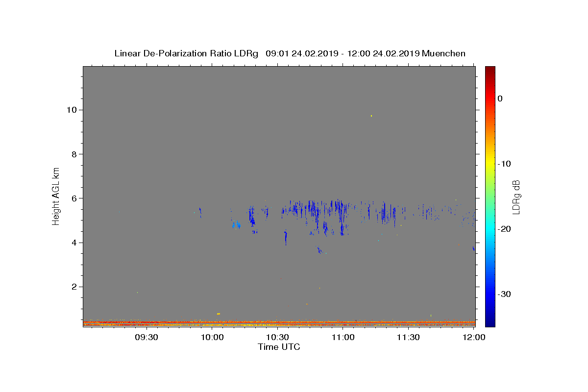The image size is (588, 392).
Task: Click the 11:30 time tick label
Action: 408,337
